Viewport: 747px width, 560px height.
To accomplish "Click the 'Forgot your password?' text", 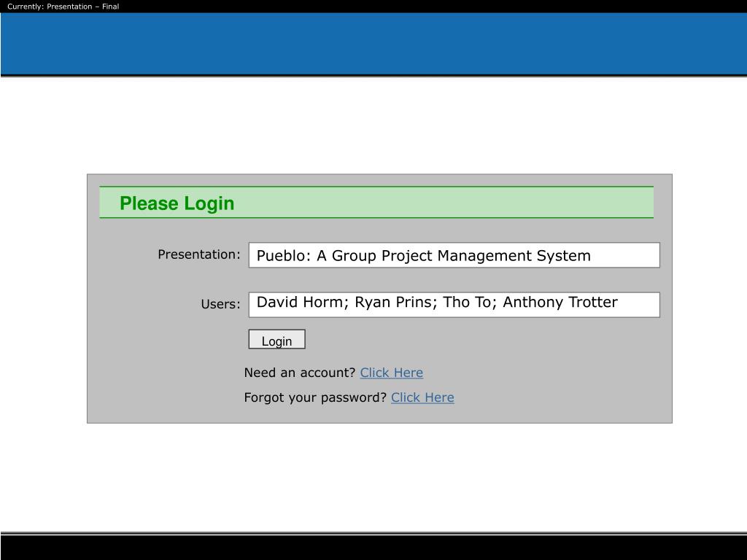I will [x=315, y=397].
